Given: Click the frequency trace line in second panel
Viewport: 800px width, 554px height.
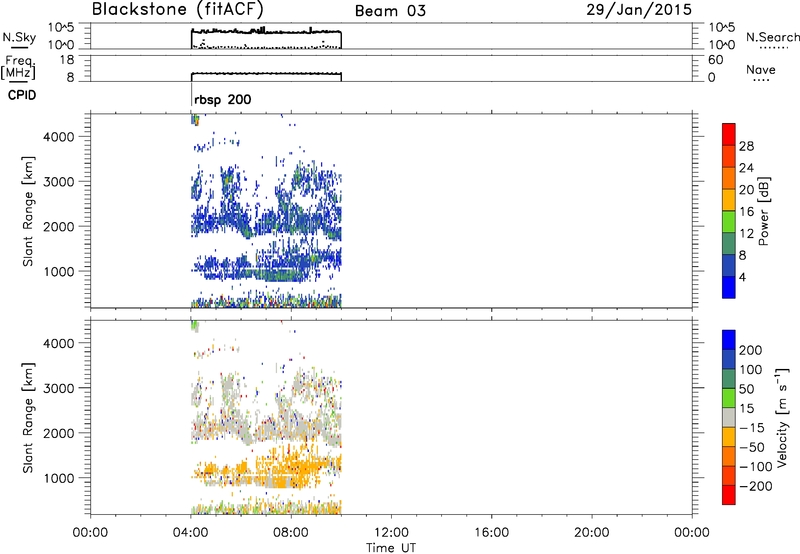Looking at the screenshot, I should (266, 73).
